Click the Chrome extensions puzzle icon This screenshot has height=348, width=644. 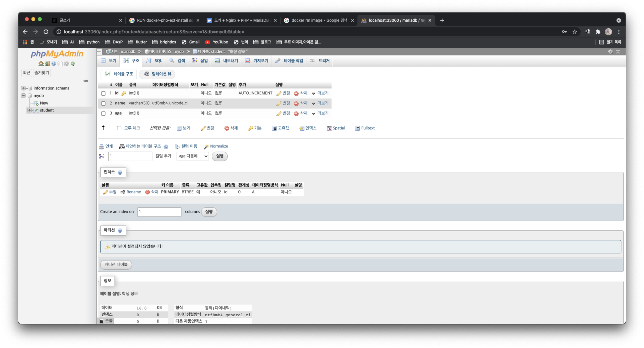click(x=598, y=32)
